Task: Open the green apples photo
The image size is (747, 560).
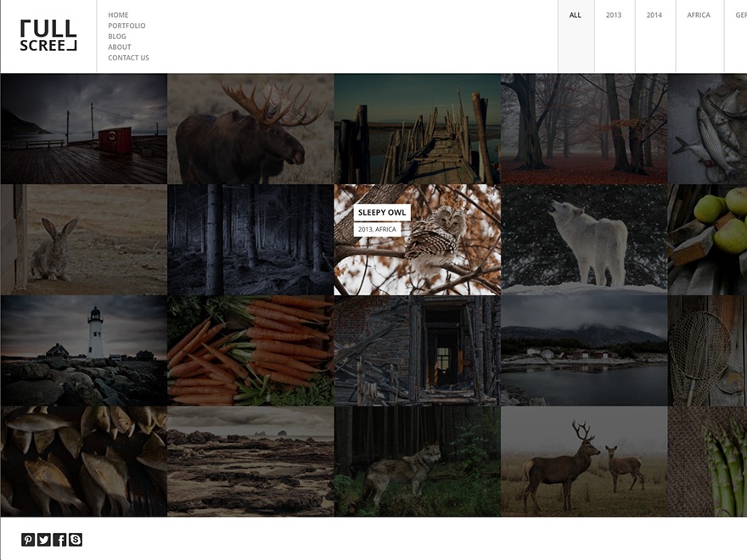Action: [707, 239]
